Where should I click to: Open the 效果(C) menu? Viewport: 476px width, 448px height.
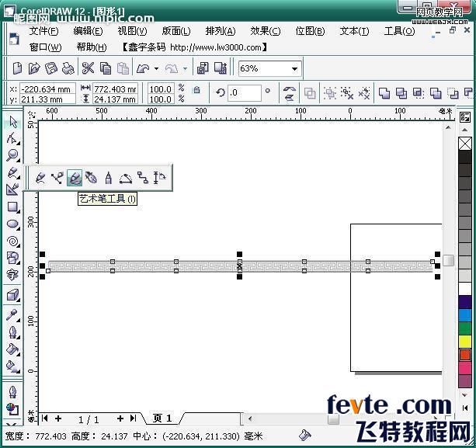pos(266,31)
